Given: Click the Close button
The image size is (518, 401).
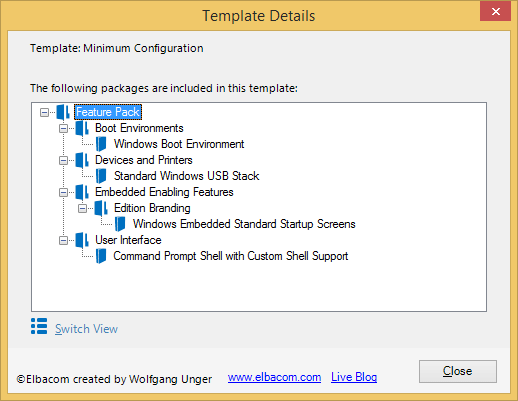Looking at the screenshot, I should 458,371.
